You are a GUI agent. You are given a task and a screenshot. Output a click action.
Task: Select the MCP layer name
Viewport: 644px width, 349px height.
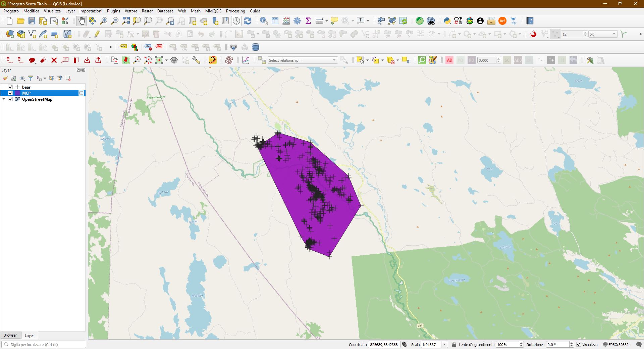pyautogui.click(x=26, y=93)
